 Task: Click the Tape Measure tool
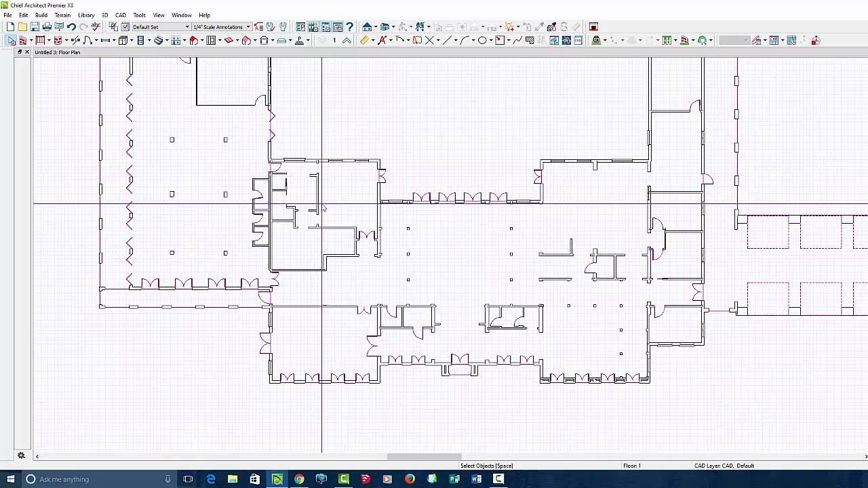[364, 41]
